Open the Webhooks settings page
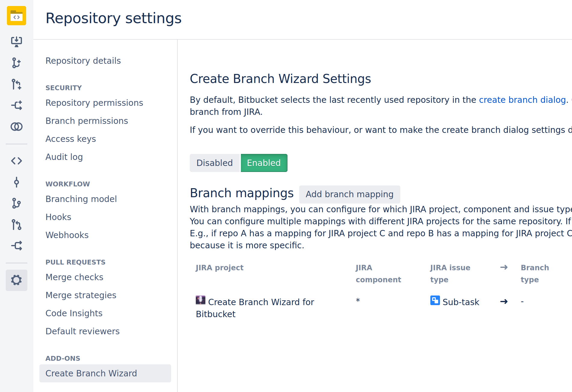 (67, 235)
